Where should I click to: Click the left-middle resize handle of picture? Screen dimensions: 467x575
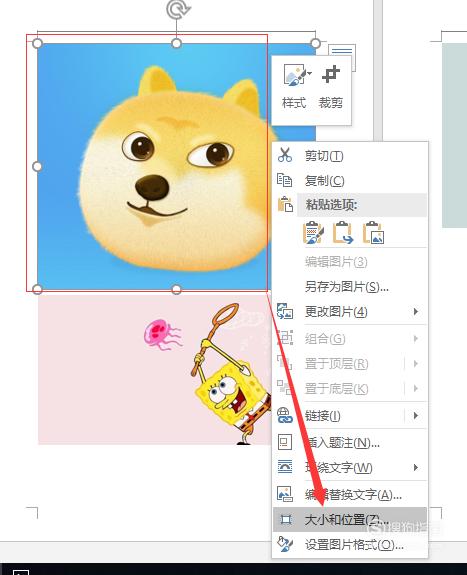tap(37, 166)
